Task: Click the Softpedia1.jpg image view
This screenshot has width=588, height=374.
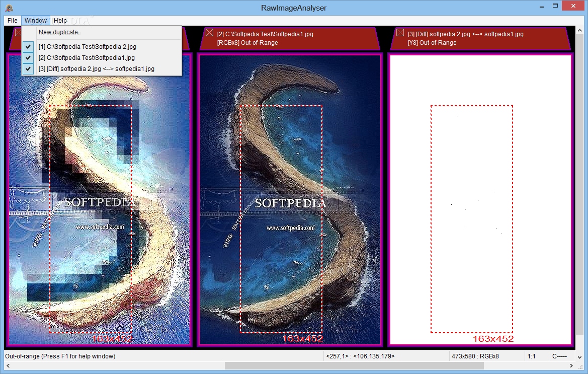Action: (x=290, y=199)
